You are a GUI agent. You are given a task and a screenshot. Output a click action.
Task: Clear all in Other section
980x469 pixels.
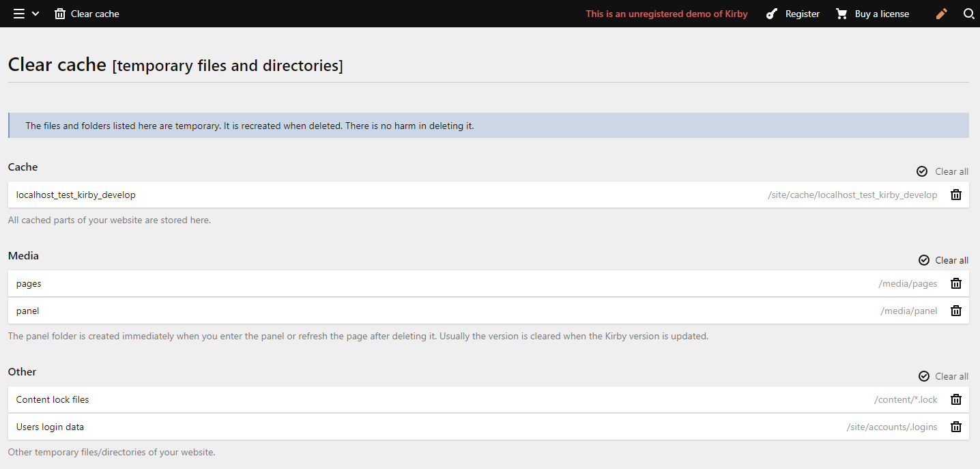click(x=943, y=376)
